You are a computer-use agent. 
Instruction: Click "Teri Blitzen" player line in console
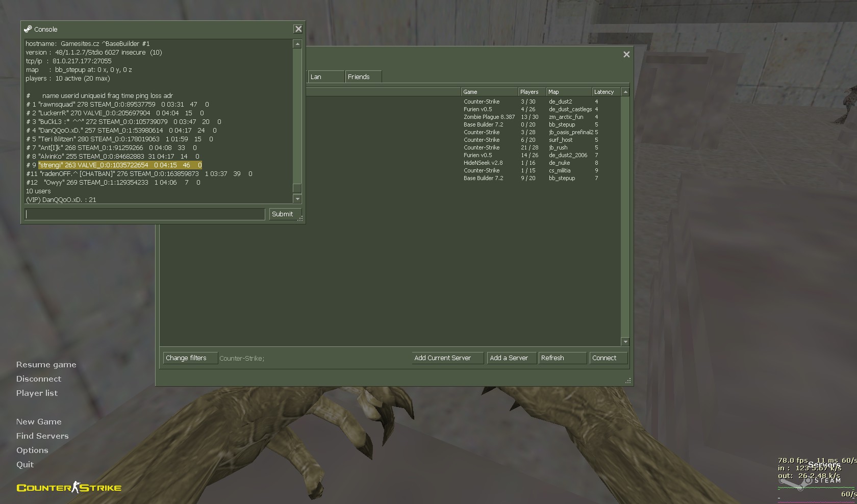click(120, 139)
